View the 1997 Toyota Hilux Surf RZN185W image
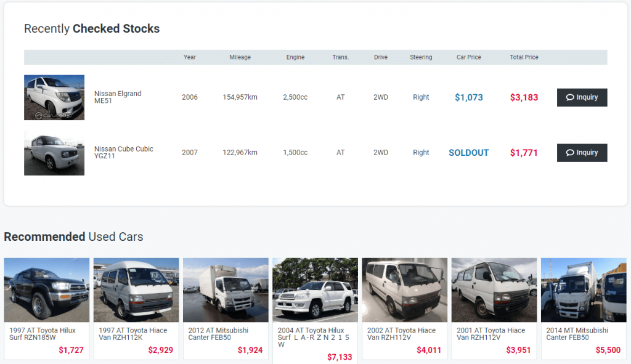Screen dimensions: 631x364 [x=47, y=289]
